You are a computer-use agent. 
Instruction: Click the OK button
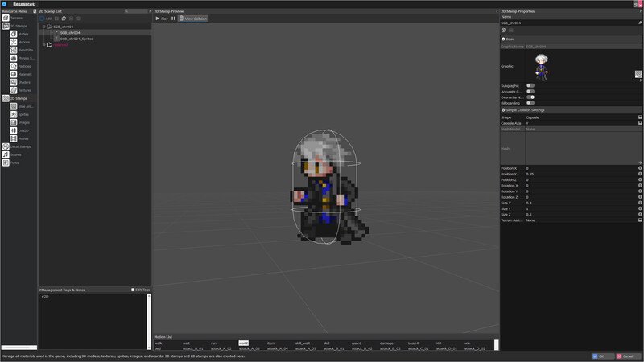[603, 356]
